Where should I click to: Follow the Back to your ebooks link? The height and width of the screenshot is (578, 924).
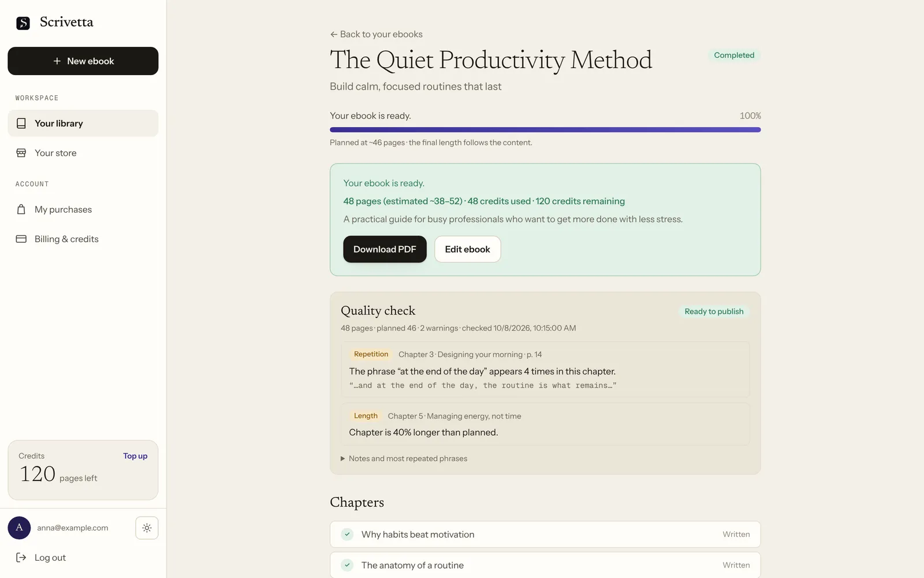tap(376, 35)
